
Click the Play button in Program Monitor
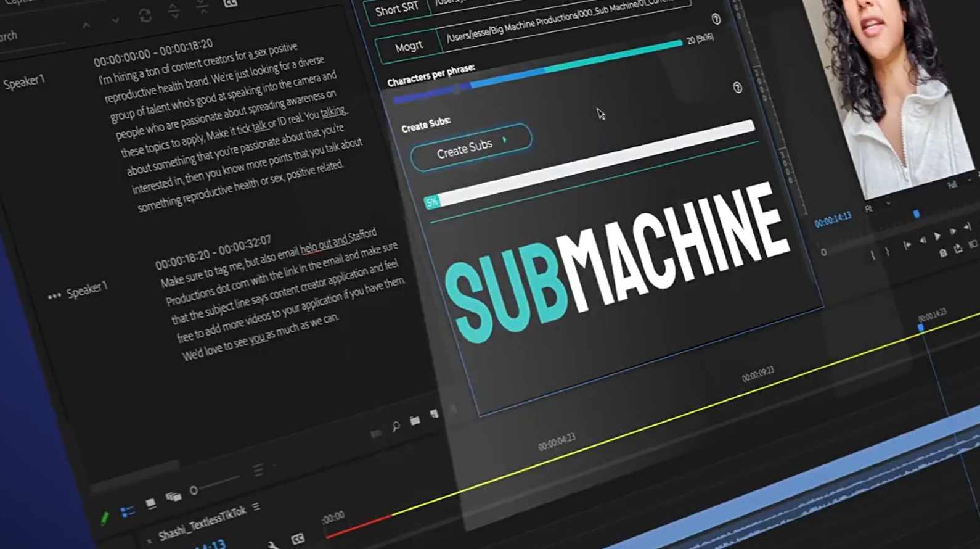(x=937, y=236)
